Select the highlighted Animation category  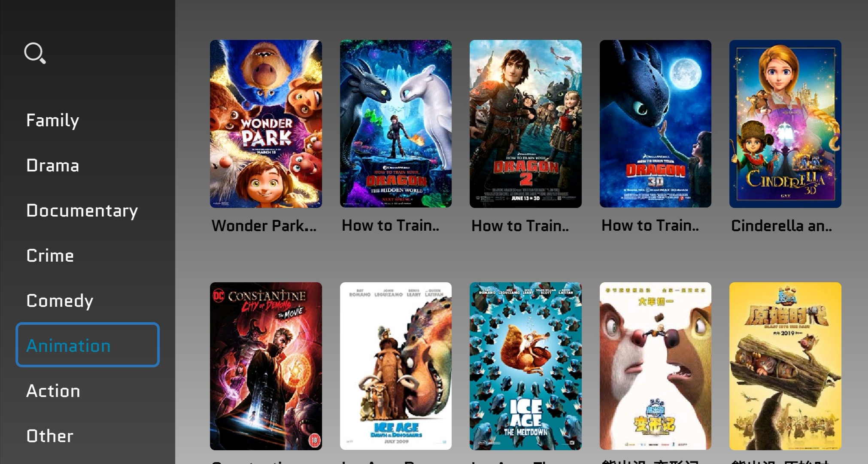88,345
